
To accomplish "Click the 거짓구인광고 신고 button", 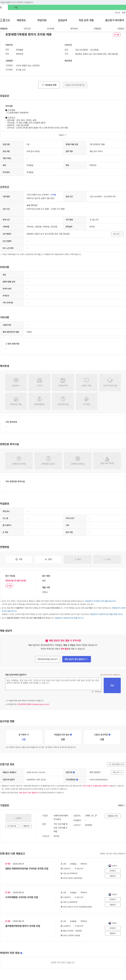I will [117, 764].
